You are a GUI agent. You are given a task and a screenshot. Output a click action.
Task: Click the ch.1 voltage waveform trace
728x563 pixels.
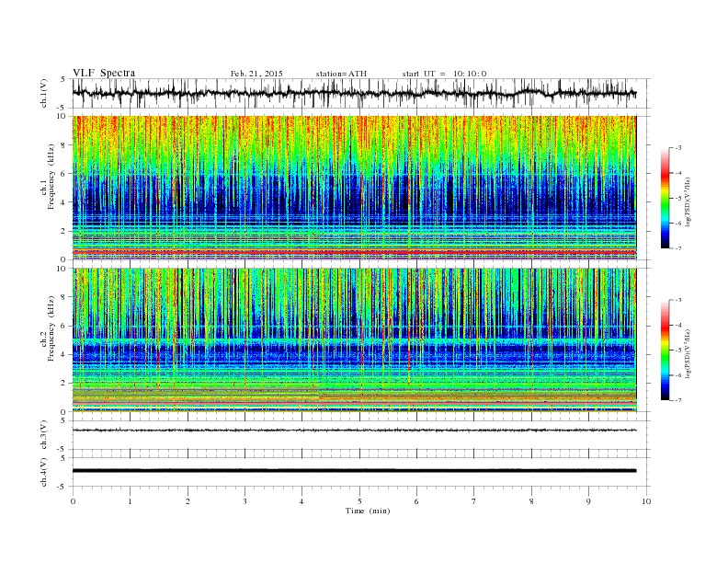click(354, 93)
